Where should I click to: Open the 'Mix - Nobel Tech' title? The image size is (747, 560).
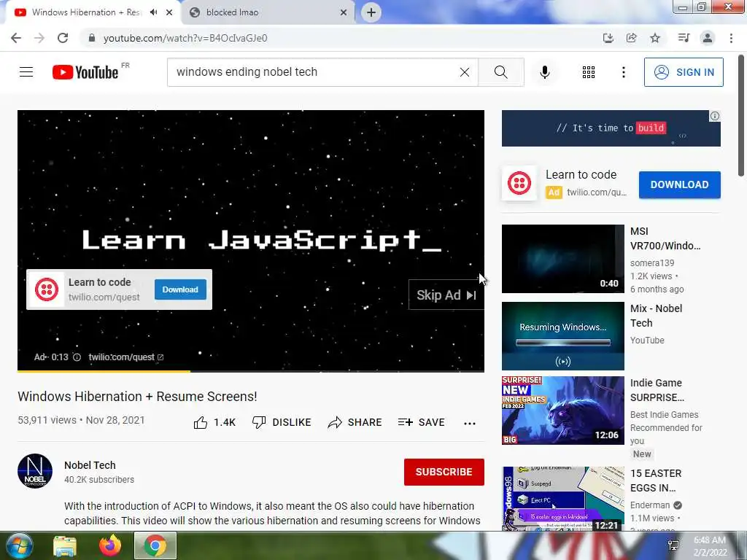[656, 316]
